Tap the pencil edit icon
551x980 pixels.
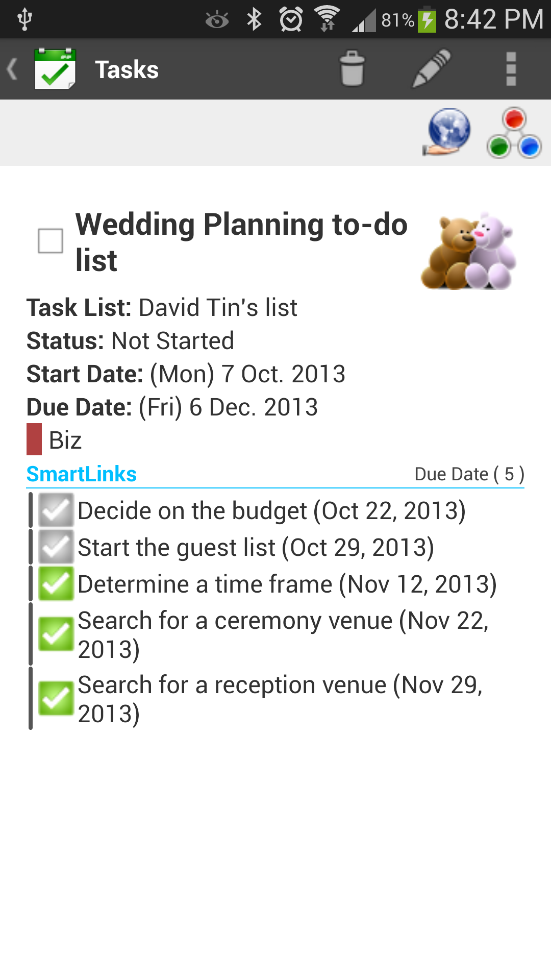pos(432,68)
